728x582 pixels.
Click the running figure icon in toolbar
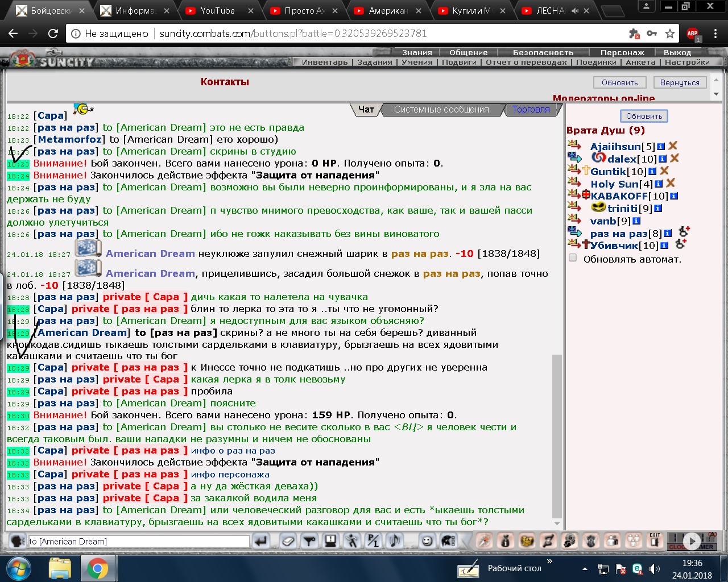coord(352,541)
